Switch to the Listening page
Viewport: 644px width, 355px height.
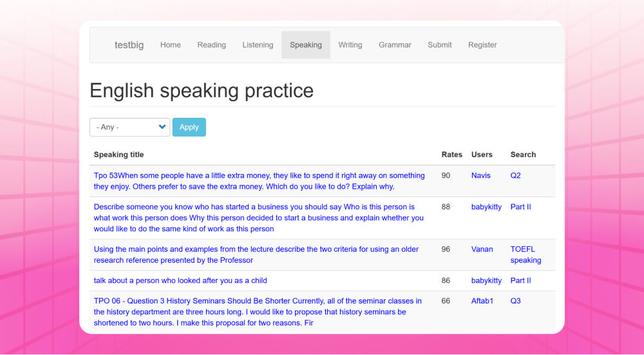pos(258,45)
